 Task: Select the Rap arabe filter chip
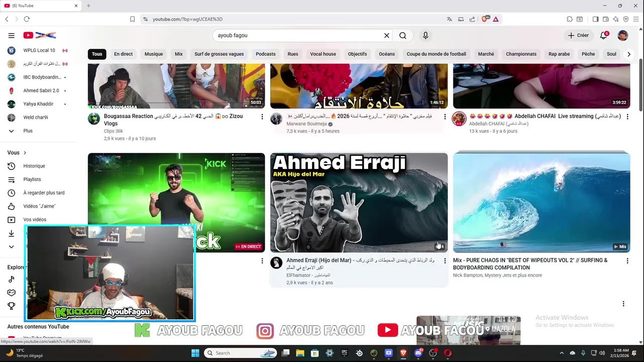(x=559, y=54)
